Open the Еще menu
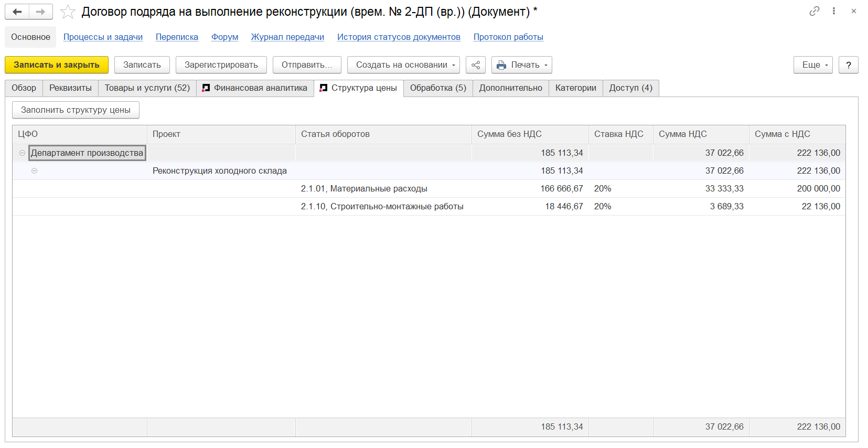Screen dimensions: 868x448 813,65
